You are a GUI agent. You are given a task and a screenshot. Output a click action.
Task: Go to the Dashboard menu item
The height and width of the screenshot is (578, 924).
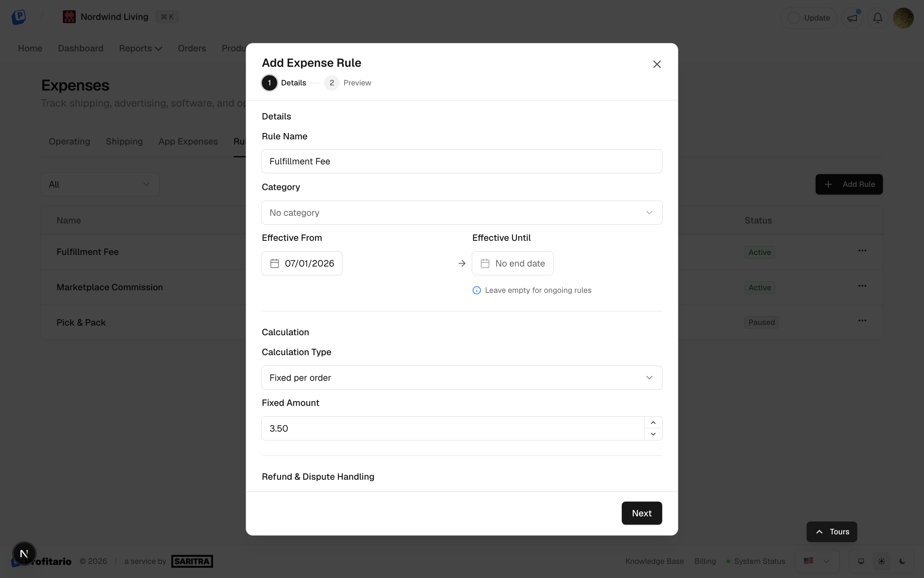point(81,48)
